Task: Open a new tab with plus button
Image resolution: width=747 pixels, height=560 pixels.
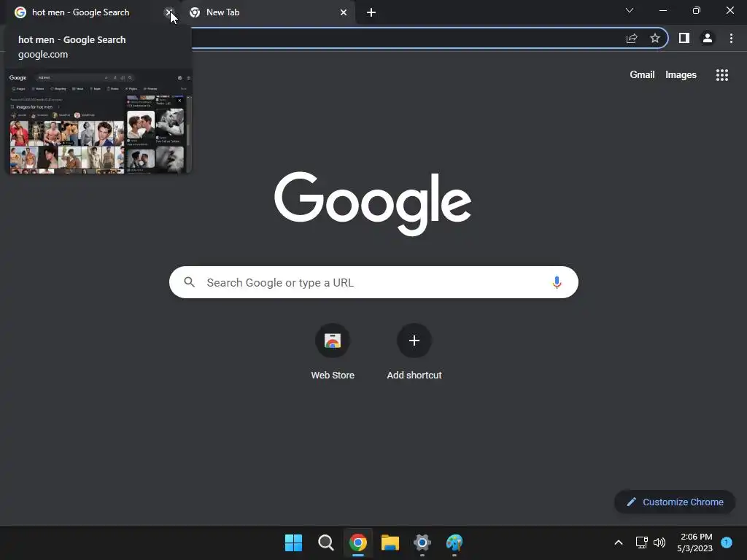Action: pos(371,12)
